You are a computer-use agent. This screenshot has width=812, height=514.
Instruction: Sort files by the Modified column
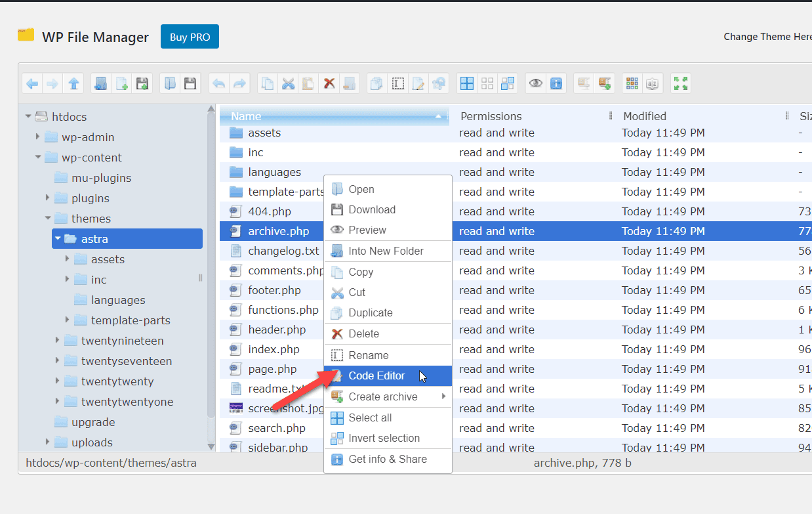point(645,116)
